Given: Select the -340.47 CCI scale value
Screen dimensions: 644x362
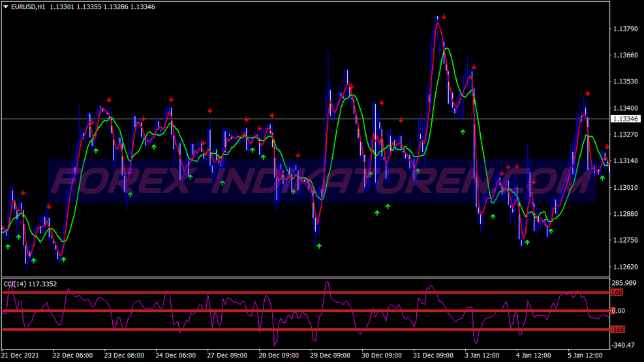Looking at the screenshot, I should [x=624, y=345].
